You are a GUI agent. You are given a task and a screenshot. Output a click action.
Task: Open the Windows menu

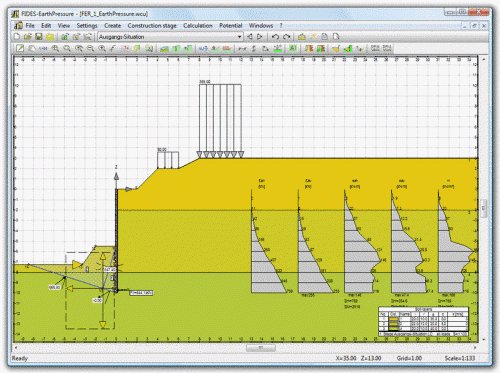[261, 25]
